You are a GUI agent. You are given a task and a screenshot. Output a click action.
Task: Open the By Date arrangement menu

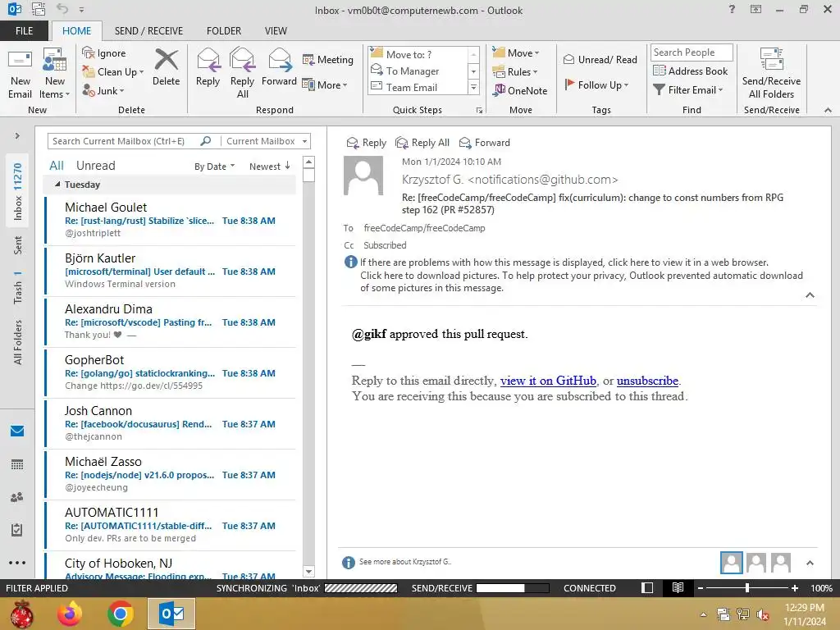coord(214,167)
